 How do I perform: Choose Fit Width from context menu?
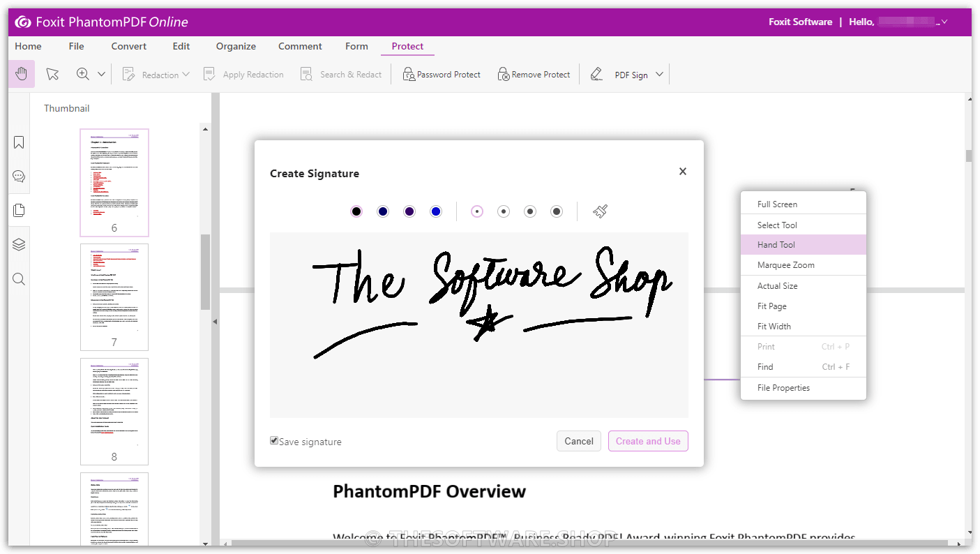click(804, 327)
